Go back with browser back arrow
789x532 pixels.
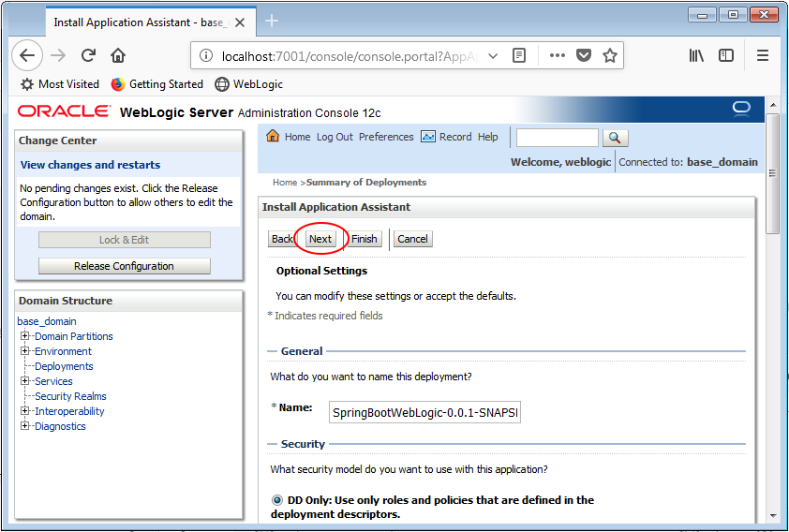tap(27, 55)
